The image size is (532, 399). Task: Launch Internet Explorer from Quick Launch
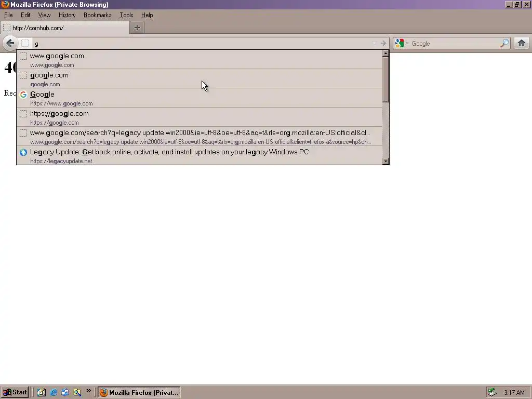(x=54, y=392)
